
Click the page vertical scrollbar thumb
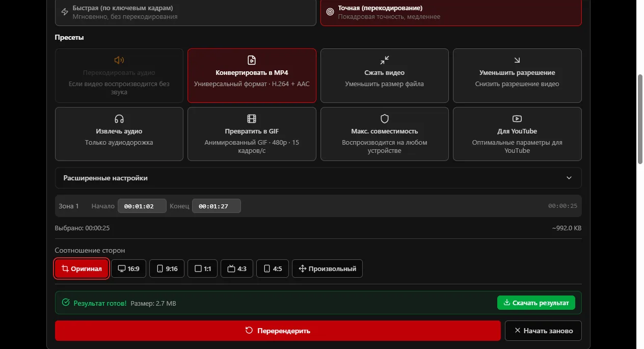[640, 119]
